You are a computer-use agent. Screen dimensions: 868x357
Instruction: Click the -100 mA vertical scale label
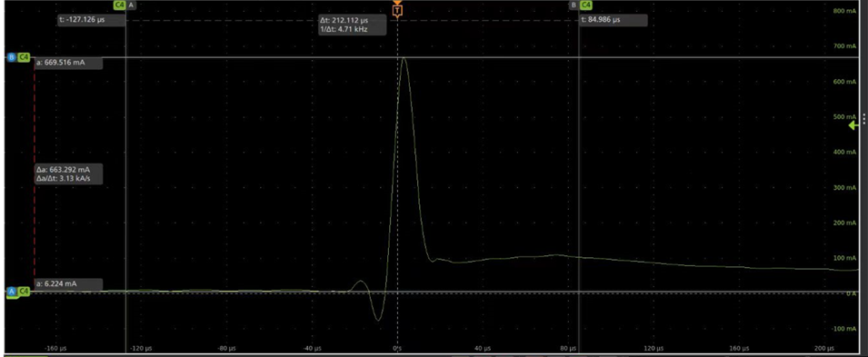click(x=843, y=328)
